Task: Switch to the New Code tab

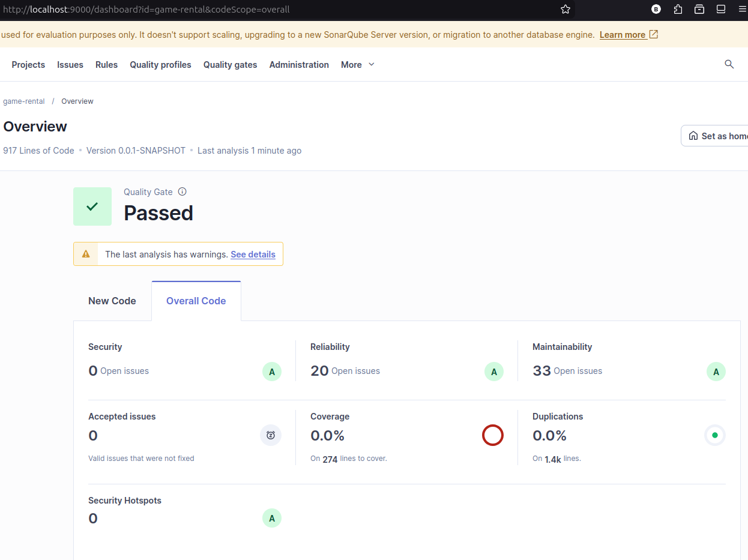Action: (x=112, y=301)
